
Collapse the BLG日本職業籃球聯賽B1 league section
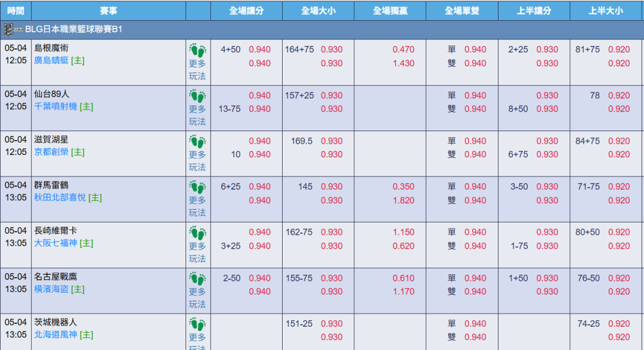pyautogui.click(x=73, y=30)
